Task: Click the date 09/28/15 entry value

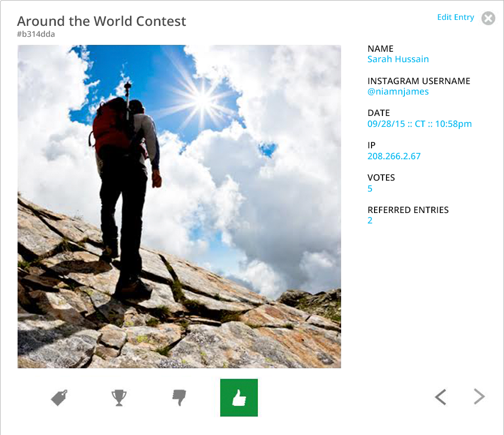Action: click(419, 124)
